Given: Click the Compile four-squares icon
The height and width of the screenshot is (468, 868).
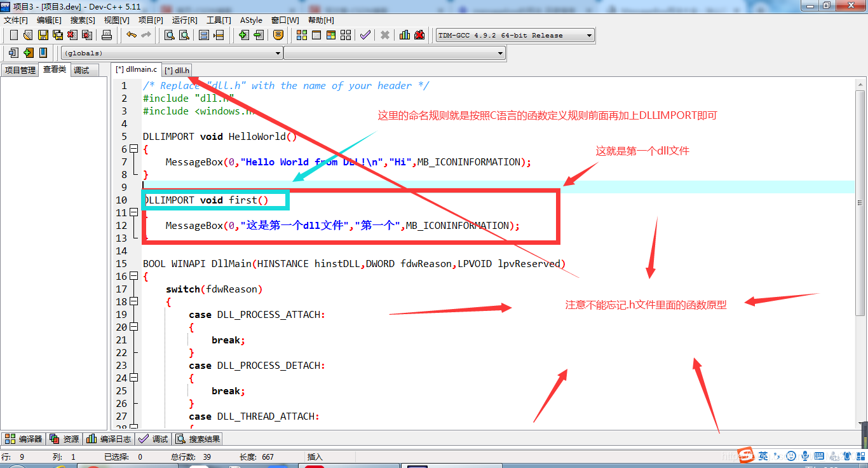Looking at the screenshot, I should click(x=302, y=35).
